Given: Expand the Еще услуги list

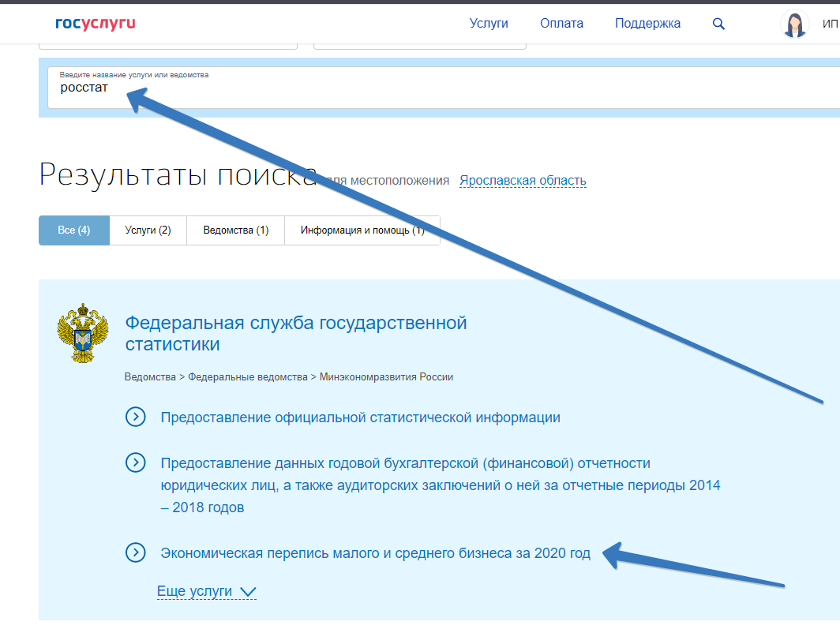Looking at the screenshot, I should (x=207, y=591).
